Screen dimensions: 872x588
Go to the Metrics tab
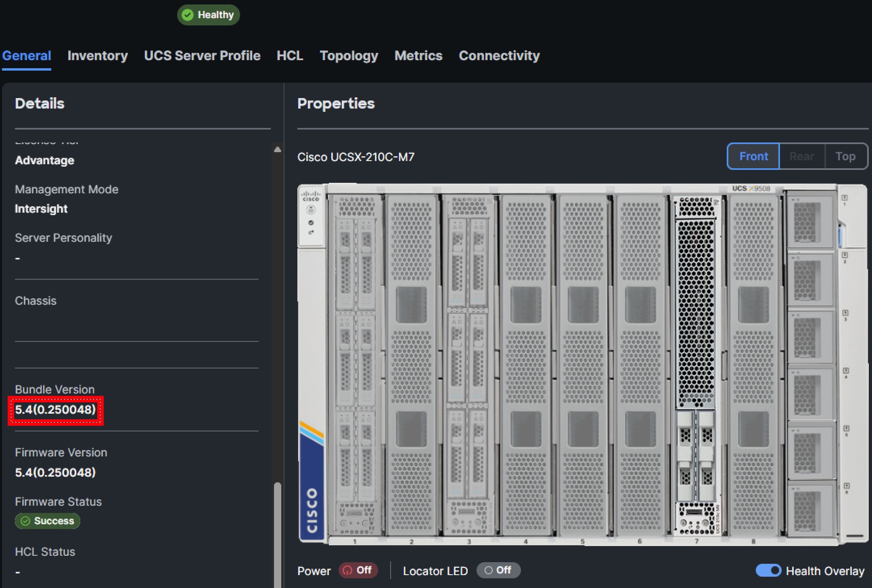click(418, 56)
